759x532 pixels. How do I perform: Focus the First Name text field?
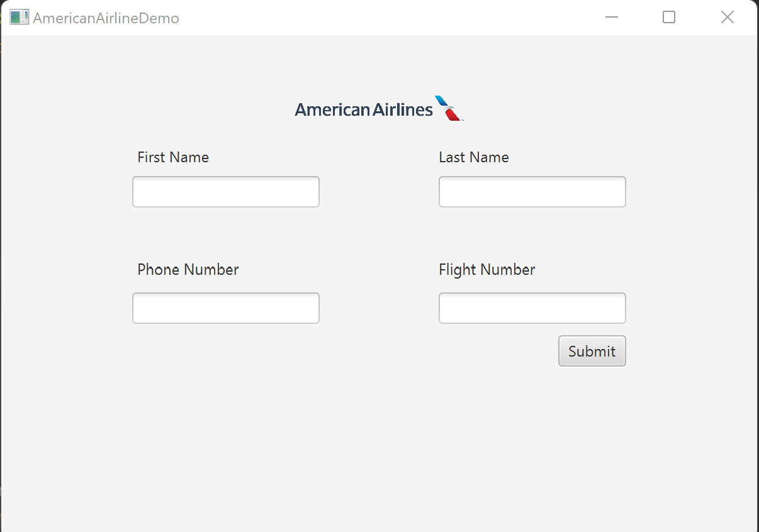click(226, 192)
